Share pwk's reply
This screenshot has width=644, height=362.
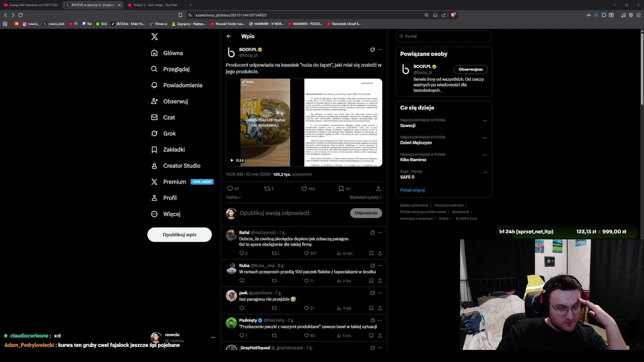tap(380, 308)
